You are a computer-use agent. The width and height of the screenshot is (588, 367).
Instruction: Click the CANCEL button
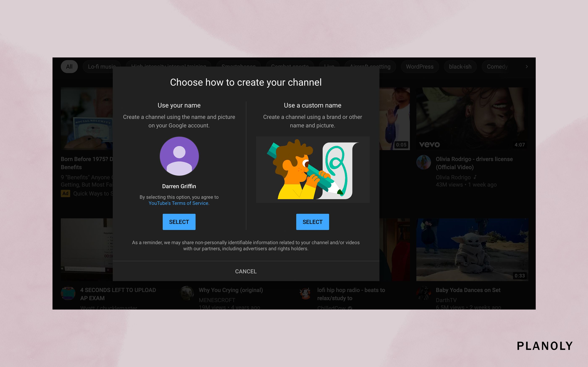click(246, 271)
